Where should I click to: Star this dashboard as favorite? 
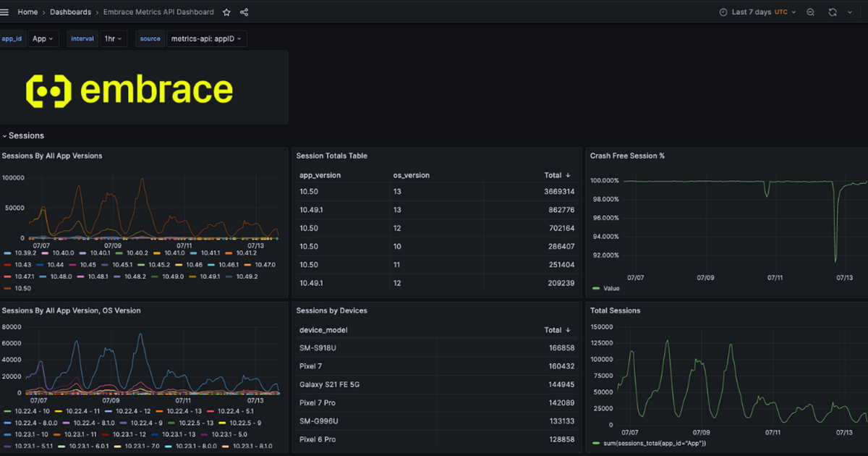tap(226, 12)
